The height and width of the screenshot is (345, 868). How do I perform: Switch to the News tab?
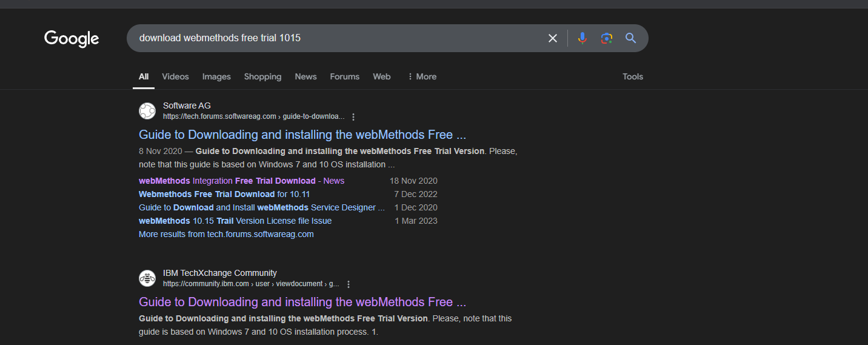(x=305, y=76)
